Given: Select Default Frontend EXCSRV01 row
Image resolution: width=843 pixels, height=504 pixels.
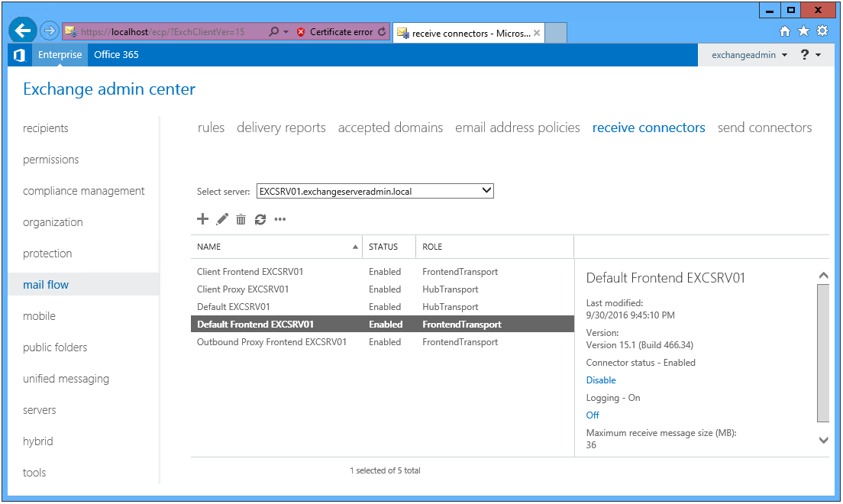Looking at the screenshot, I should click(x=383, y=324).
